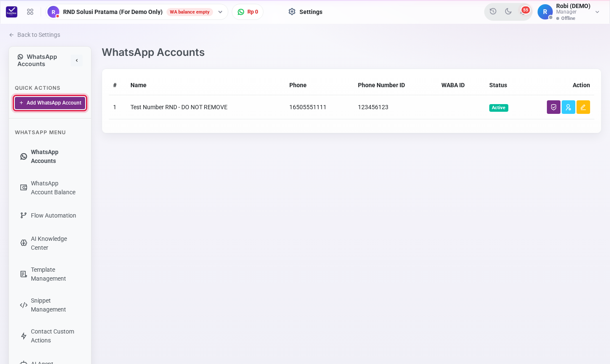
Task: Click the Settings label in top bar
Action: click(x=311, y=12)
